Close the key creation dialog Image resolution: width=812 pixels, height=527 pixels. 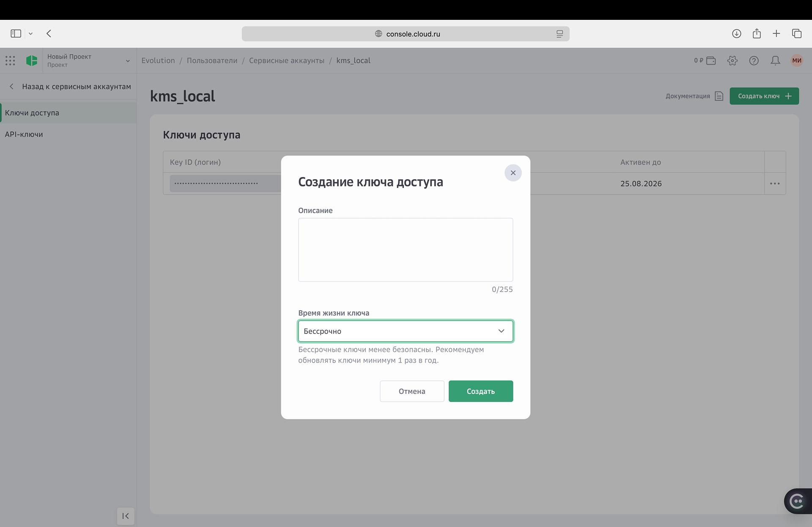(x=513, y=173)
